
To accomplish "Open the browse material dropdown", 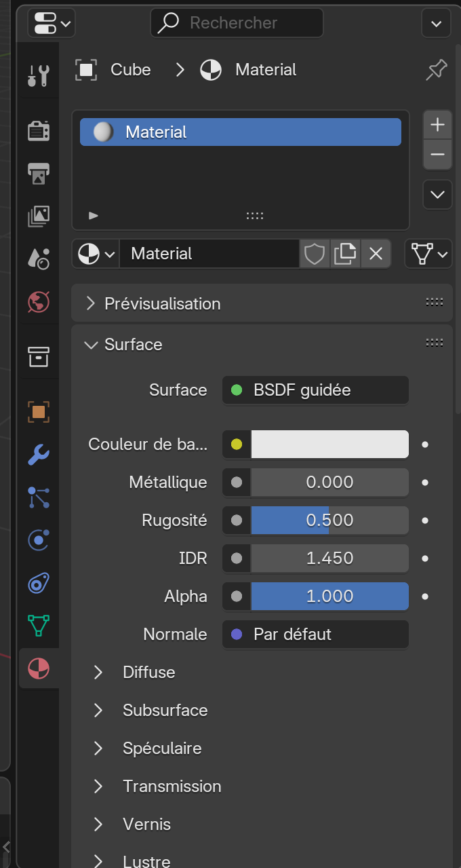I will pos(96,254).
